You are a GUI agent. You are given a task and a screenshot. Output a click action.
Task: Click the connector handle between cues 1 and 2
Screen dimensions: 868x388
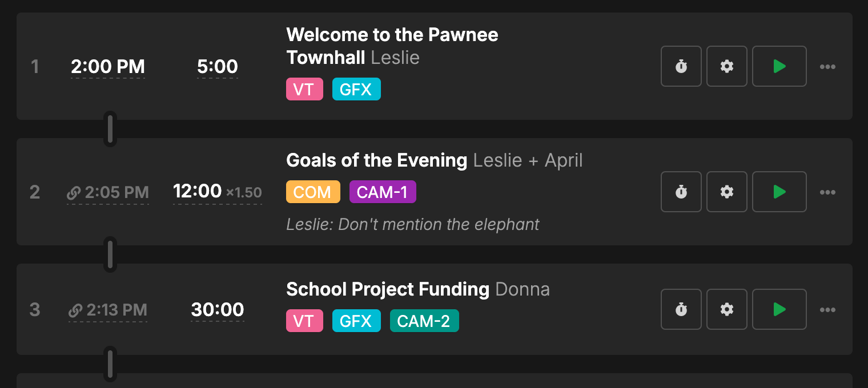point(110,129)
